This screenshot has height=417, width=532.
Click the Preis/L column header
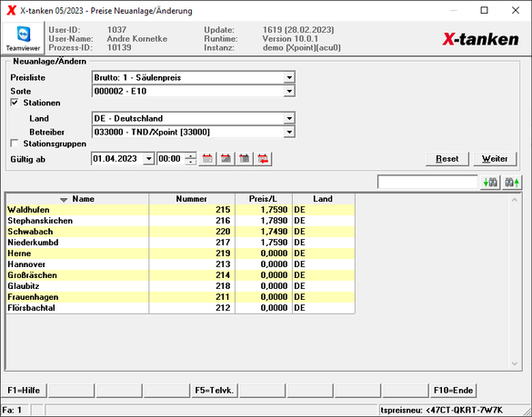264,199
